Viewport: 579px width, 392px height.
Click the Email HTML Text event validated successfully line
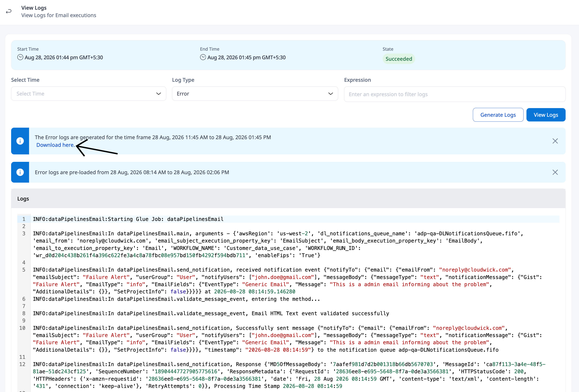pos(211,313)
